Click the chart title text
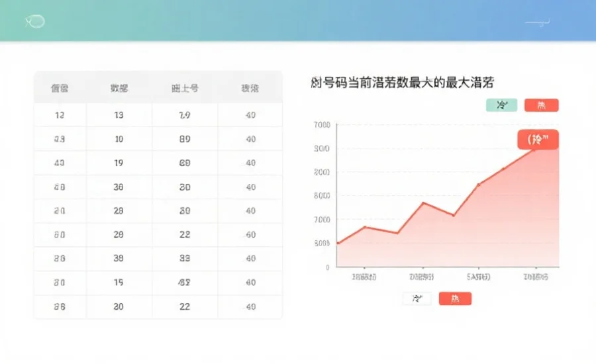 [x=402, y=83]
